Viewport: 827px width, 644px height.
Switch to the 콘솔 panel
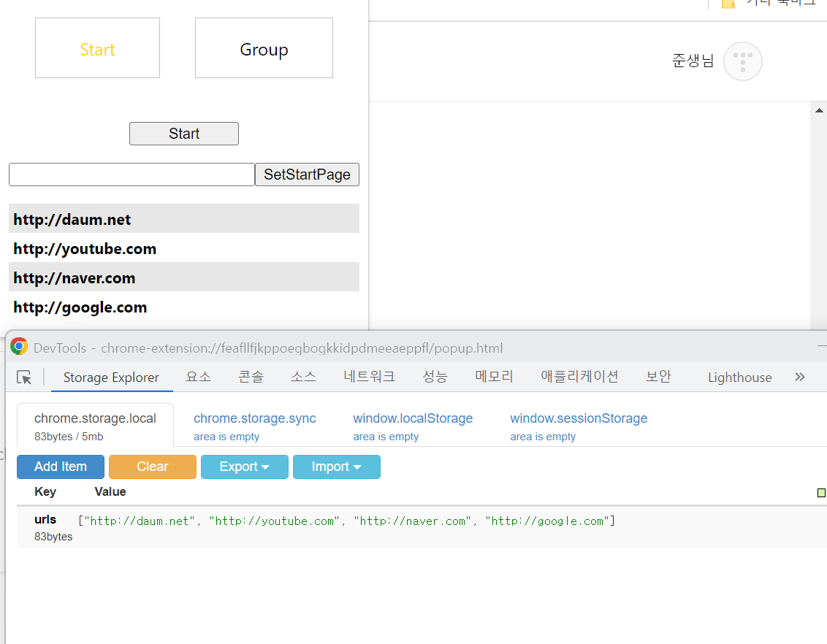[251, 377]
